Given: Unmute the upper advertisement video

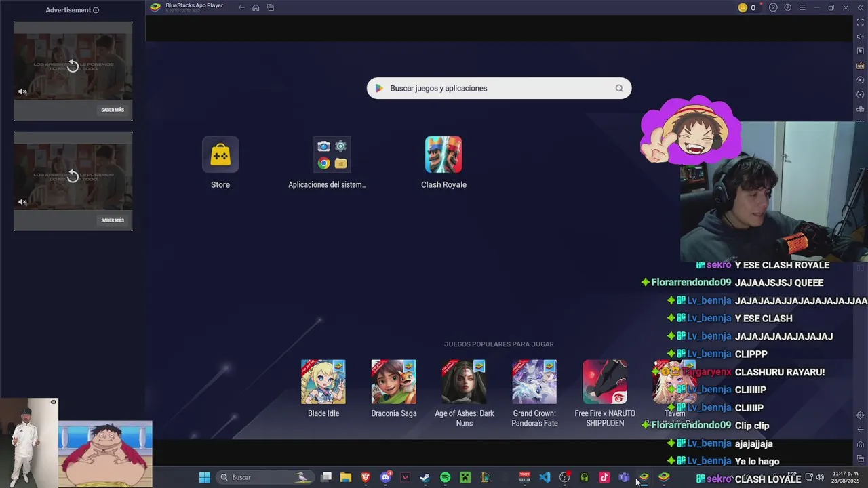Looking at the screenshot, I should (x=22, y=91).
